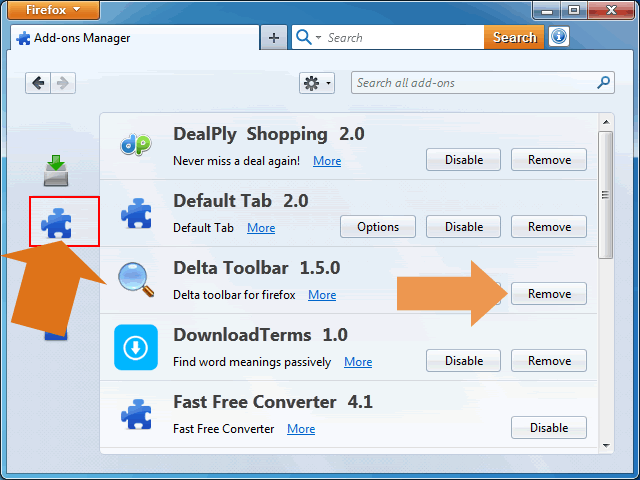Expand search engine dropdown arrow

pos(318,38)
